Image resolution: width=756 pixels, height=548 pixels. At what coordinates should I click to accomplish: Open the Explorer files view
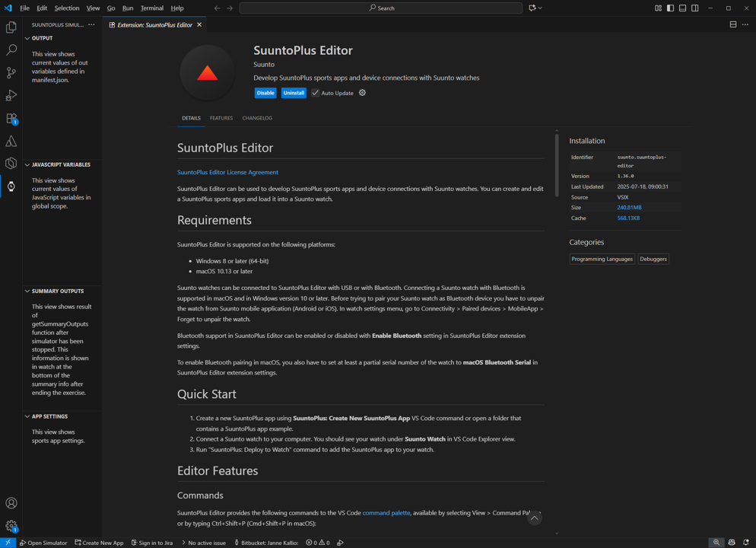[x=11, y=27]
